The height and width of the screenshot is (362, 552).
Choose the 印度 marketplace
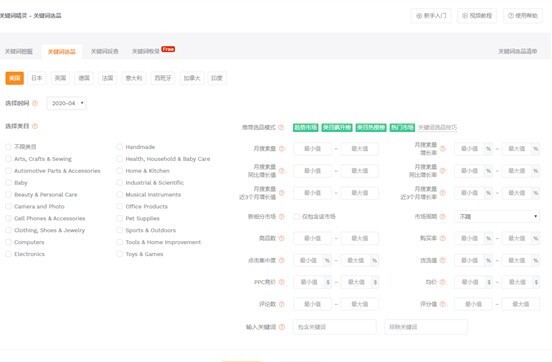(217, 78)
